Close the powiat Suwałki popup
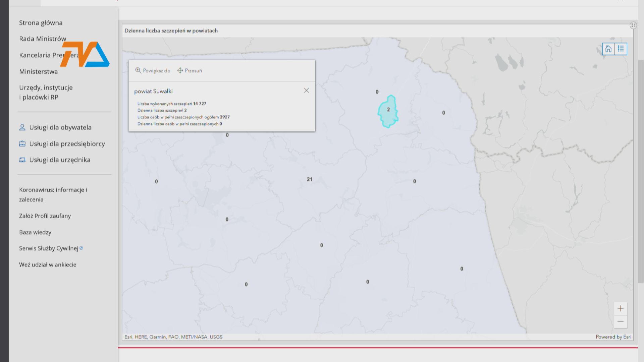The width and height of the screenshot is (644, 362). click(306, 90)
